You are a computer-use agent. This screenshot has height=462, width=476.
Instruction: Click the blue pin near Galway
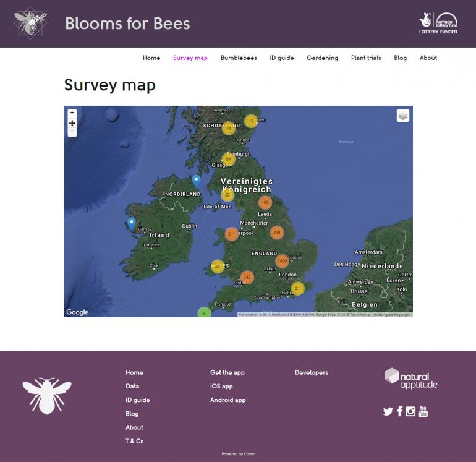[131, 223]
